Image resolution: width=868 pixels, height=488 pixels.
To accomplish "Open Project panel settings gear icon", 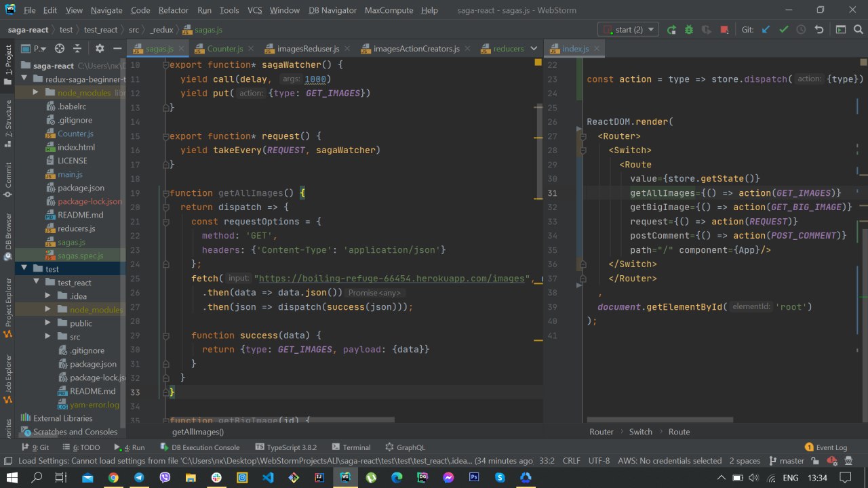I will (100, 49).
